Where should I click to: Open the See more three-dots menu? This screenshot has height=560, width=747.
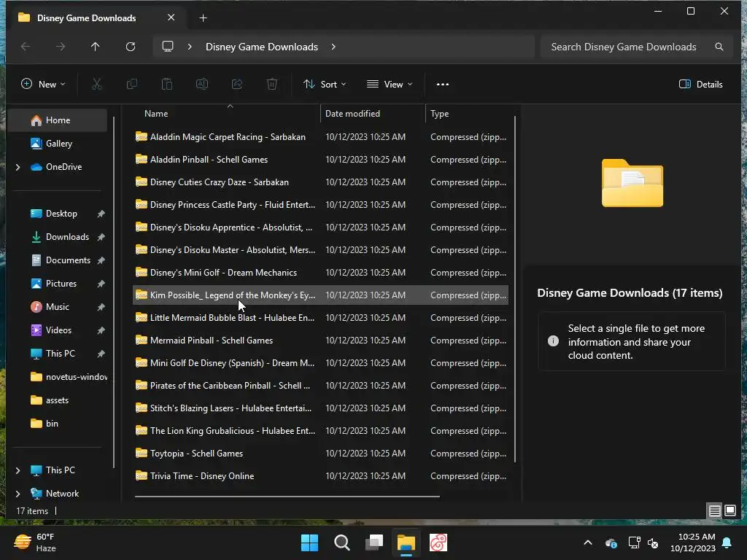point(443,85)
